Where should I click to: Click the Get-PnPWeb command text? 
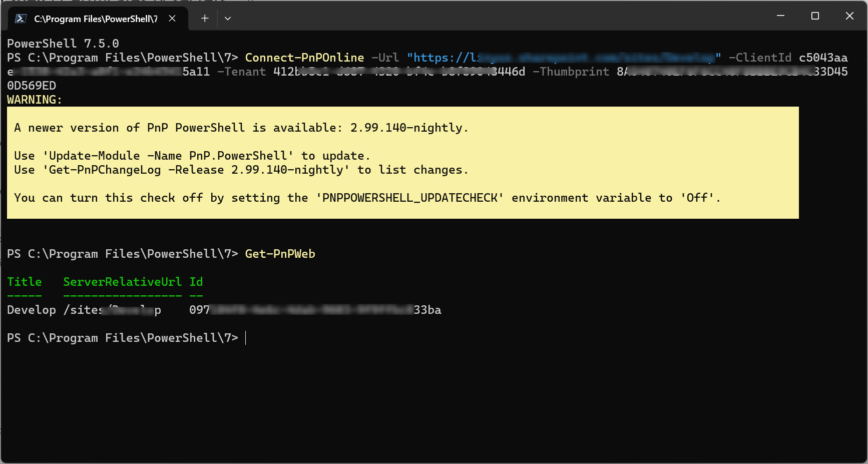pos(280,254)
